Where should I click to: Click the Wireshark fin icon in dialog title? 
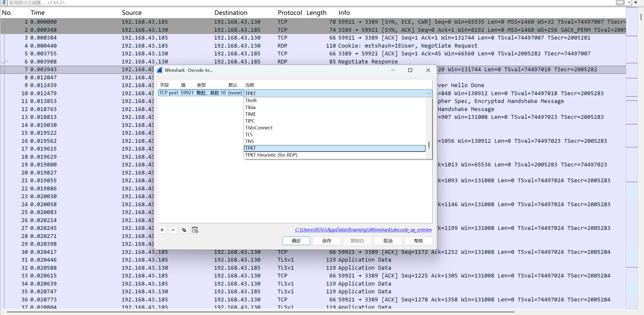[x=160, y=70]
